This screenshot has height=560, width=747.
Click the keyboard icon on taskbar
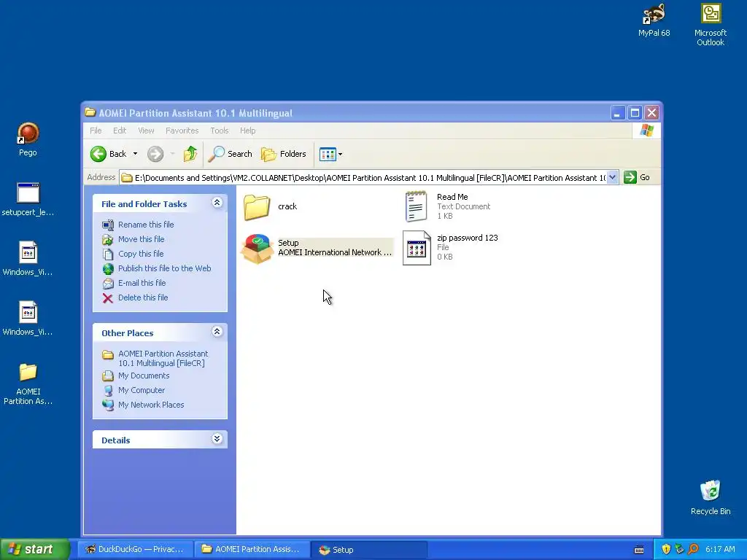pyautogui.click(x=639, y=550)
